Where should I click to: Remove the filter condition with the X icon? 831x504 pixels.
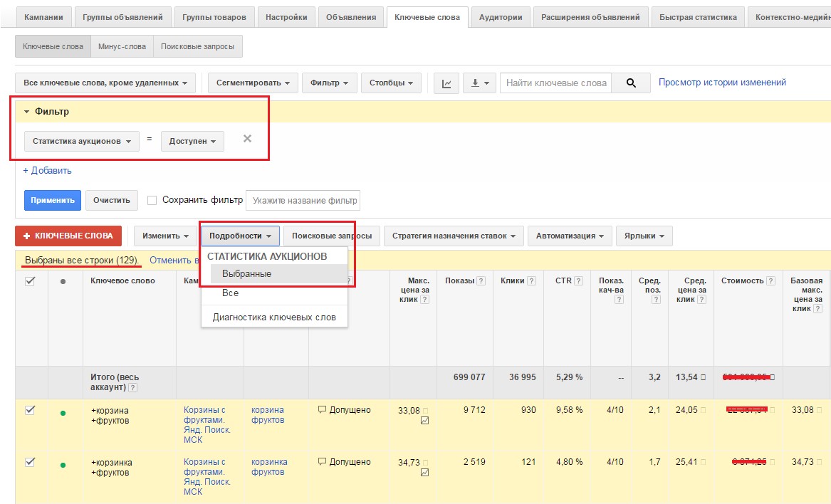247,139
